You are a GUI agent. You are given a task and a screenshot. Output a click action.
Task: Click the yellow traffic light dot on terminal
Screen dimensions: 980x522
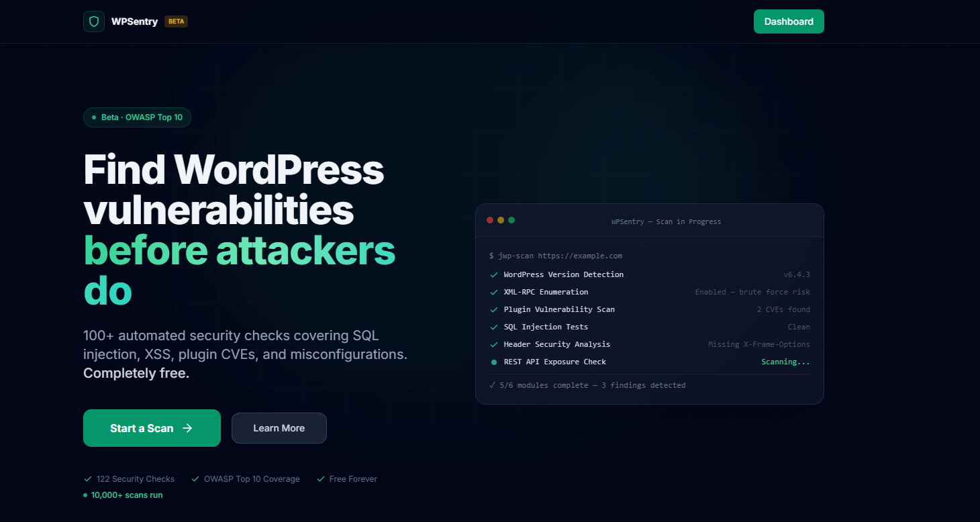[x=500, y=219]
